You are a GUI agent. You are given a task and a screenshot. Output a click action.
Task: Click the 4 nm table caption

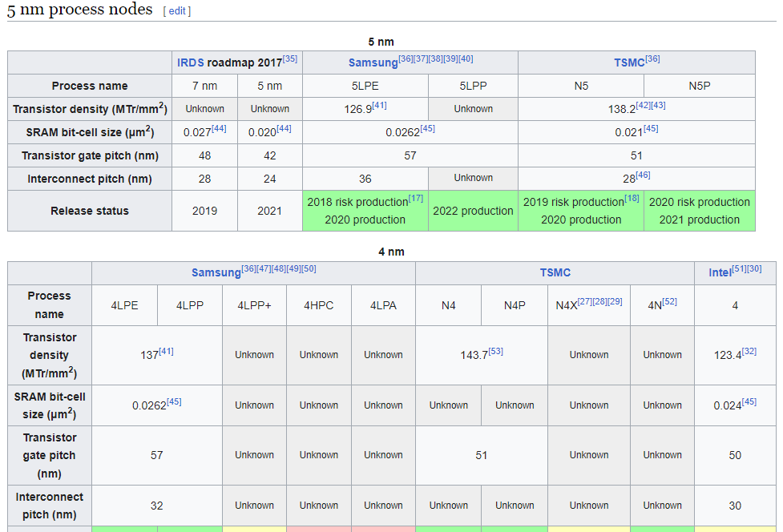click(391, 252)
